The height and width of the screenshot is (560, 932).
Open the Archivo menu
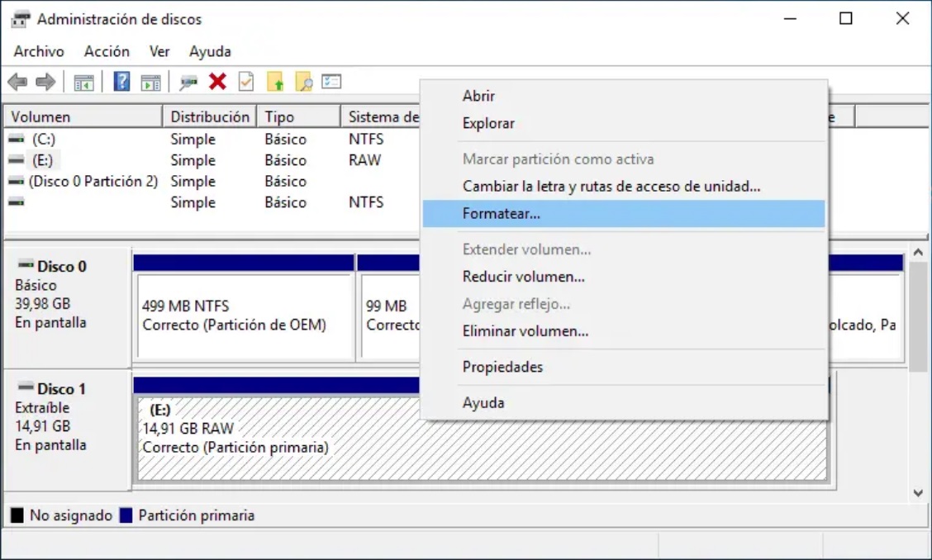[39, 51]
